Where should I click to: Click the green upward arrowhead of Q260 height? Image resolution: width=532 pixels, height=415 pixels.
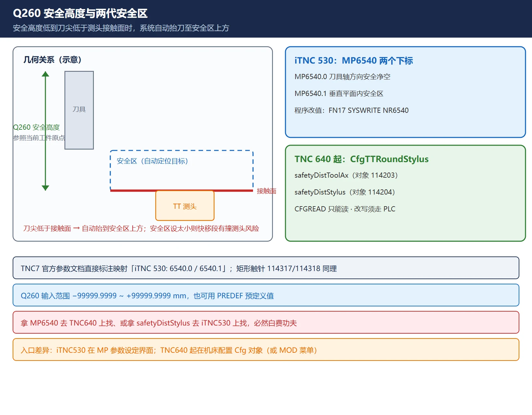(x=45, y=74)
